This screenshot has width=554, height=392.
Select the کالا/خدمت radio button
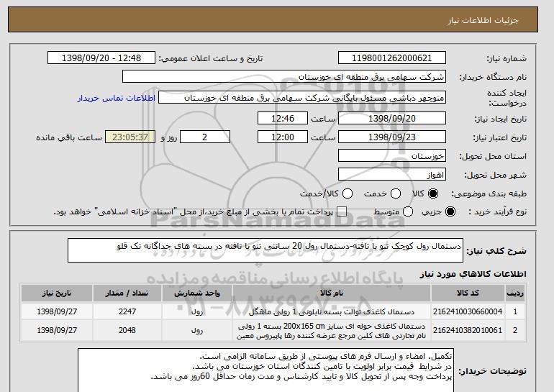[x=348, y=193]
